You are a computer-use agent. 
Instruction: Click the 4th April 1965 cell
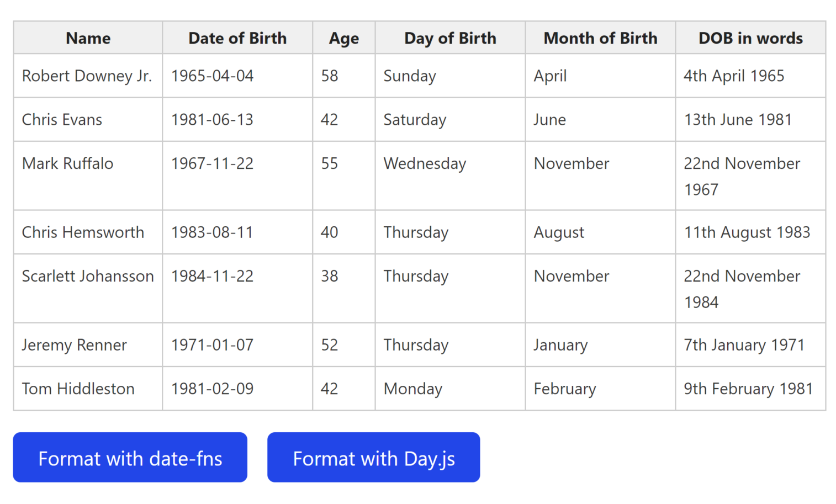pyautogui.click(x=750, y=76)
